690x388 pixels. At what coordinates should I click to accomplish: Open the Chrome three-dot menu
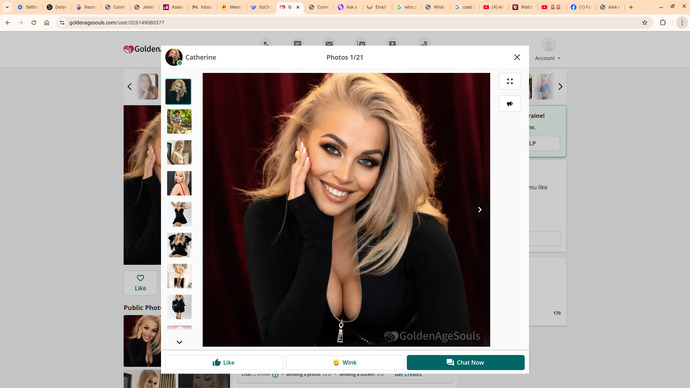click(x=682, y=22)
